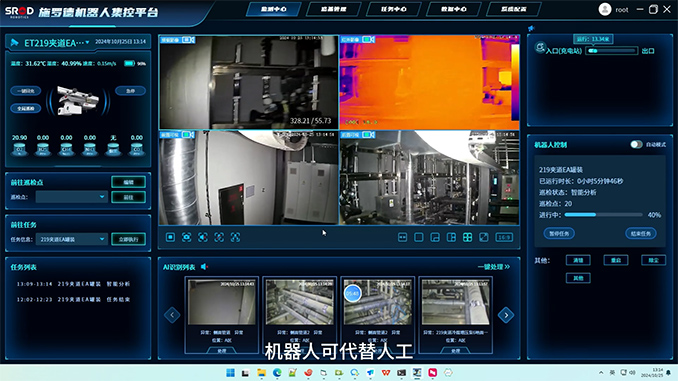Open the Windows Start menu

230,373
